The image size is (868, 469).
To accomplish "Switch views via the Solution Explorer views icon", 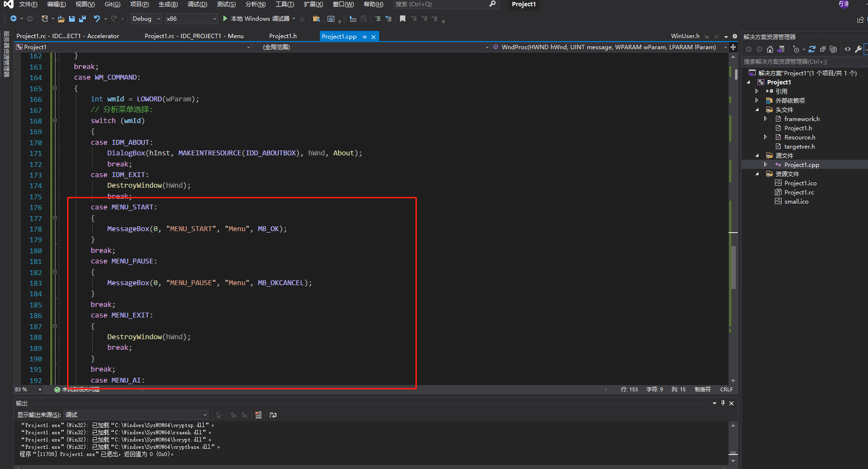I will [x=781, y=49].
